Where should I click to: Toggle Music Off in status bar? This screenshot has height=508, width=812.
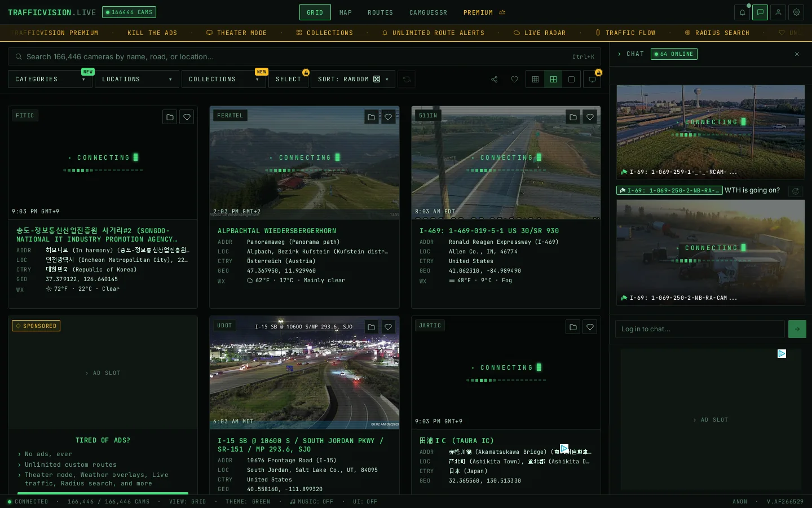point(311,501)
